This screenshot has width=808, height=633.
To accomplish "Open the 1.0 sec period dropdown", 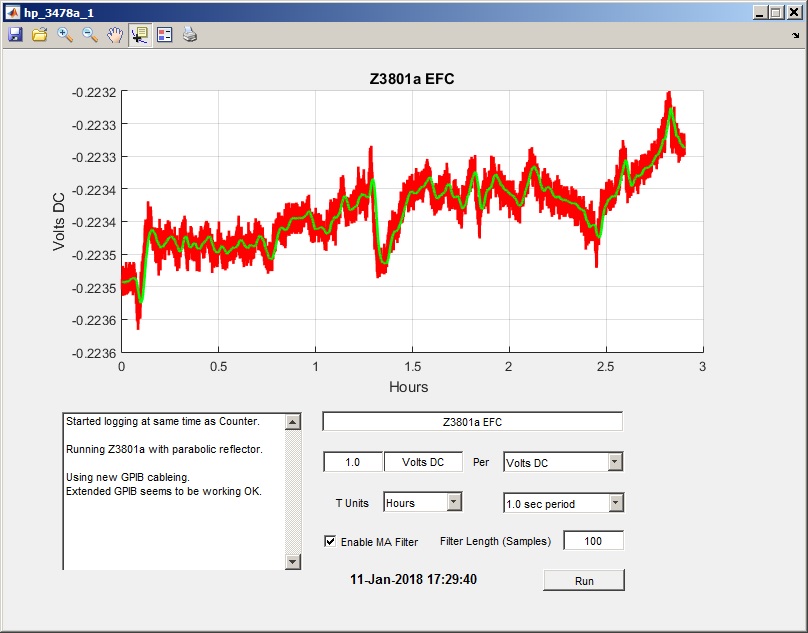I will click(x=563, y=503).
